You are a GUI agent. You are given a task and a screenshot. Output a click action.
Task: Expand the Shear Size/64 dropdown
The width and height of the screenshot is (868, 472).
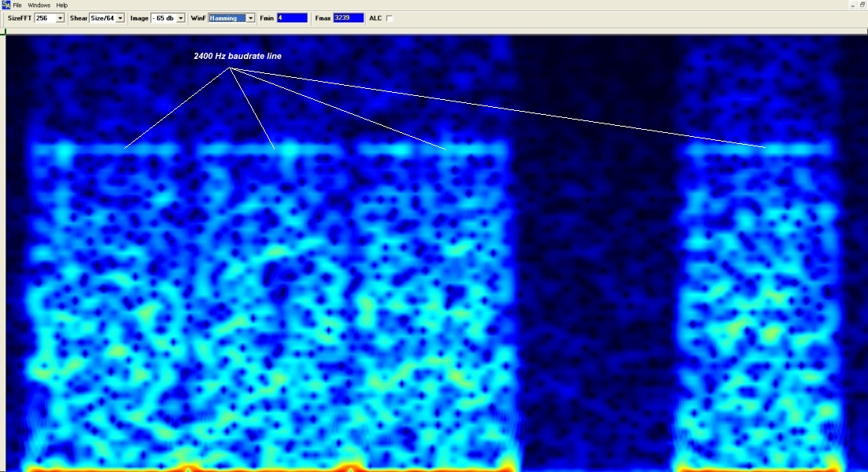120,18
